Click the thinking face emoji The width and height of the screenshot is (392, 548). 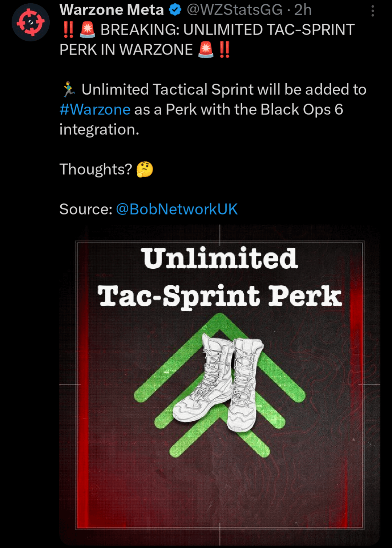click(145, 169)
